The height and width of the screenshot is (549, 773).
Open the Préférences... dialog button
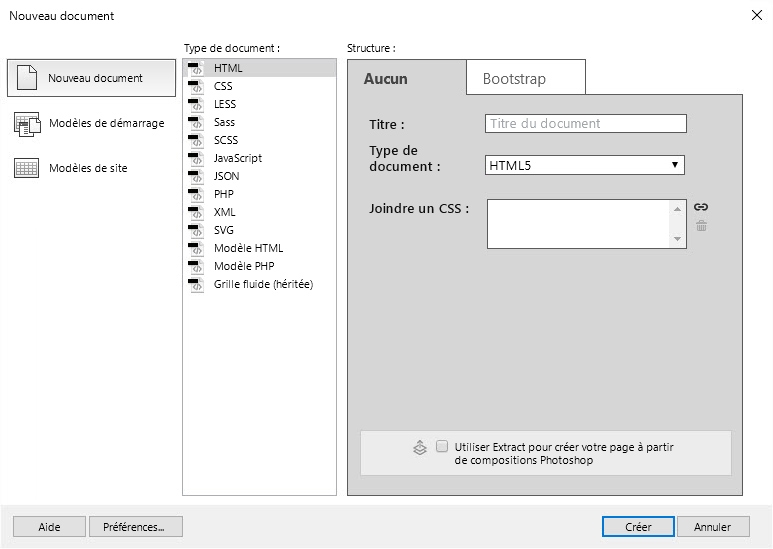135,527
